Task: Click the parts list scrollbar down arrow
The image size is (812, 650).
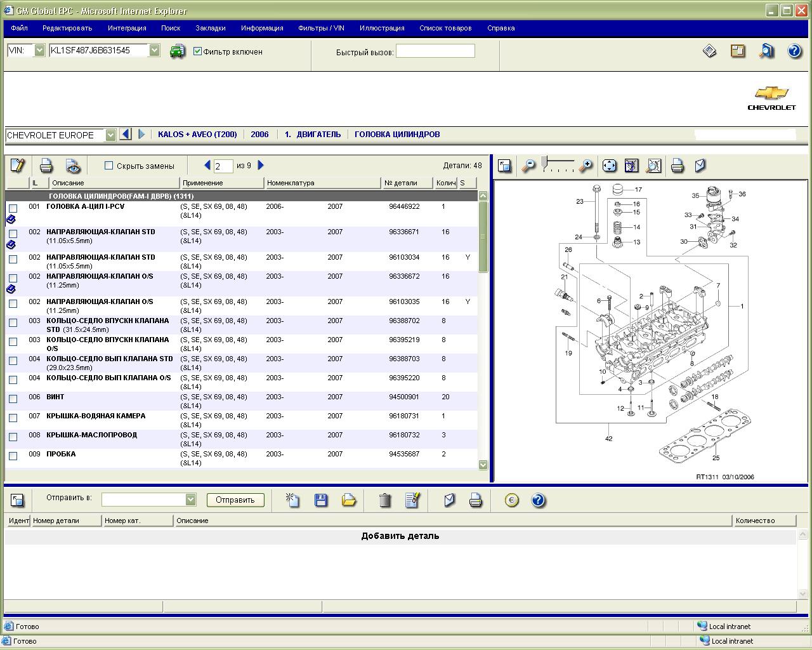Action: [483, 465]
